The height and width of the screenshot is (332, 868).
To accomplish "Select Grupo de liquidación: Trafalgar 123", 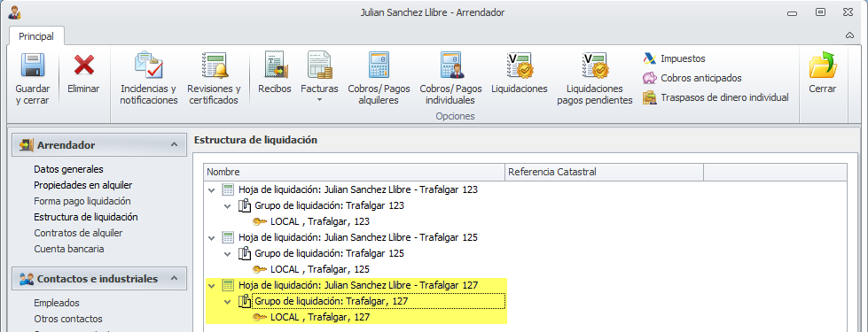I will (x=329, y=205).
